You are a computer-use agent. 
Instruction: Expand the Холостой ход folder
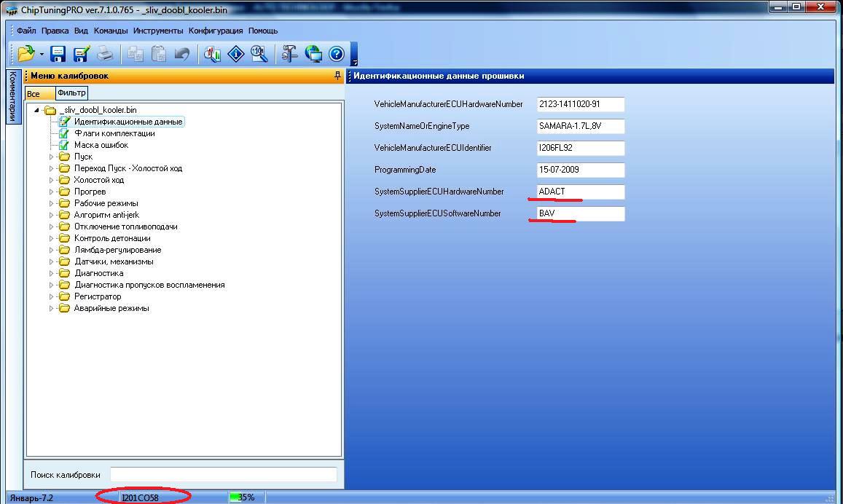52,180
